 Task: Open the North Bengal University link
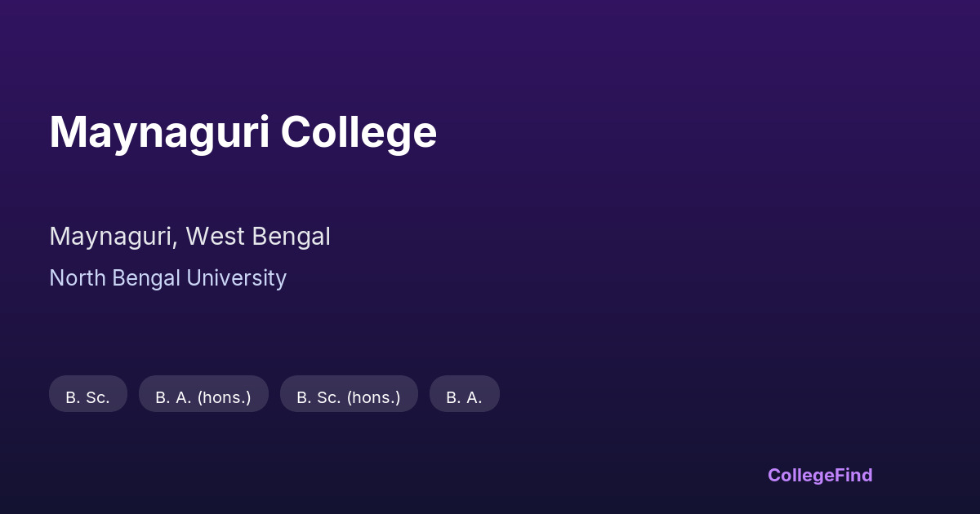point(167,278)
